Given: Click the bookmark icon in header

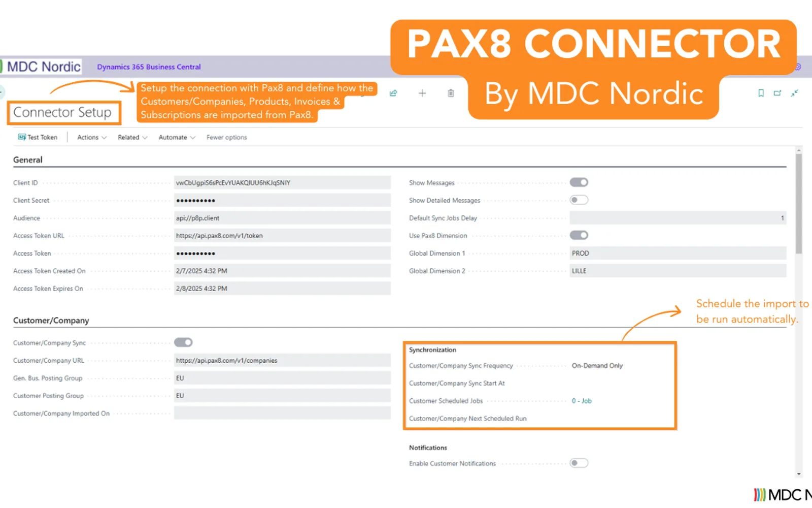Looking at the screenshot, I should 761,93.
